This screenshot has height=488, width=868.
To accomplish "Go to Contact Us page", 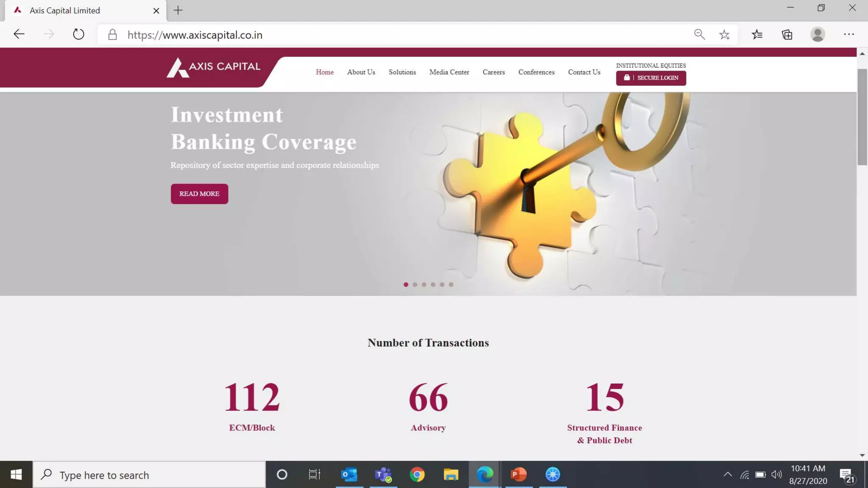I will [x=584, y=72].
